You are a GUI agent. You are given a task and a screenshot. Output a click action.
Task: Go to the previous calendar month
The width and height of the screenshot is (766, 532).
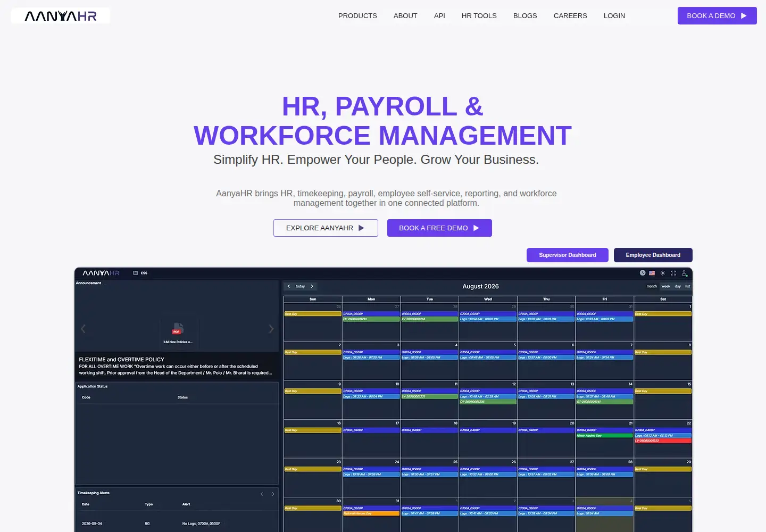pyautogui.click(x=289, y=286)
